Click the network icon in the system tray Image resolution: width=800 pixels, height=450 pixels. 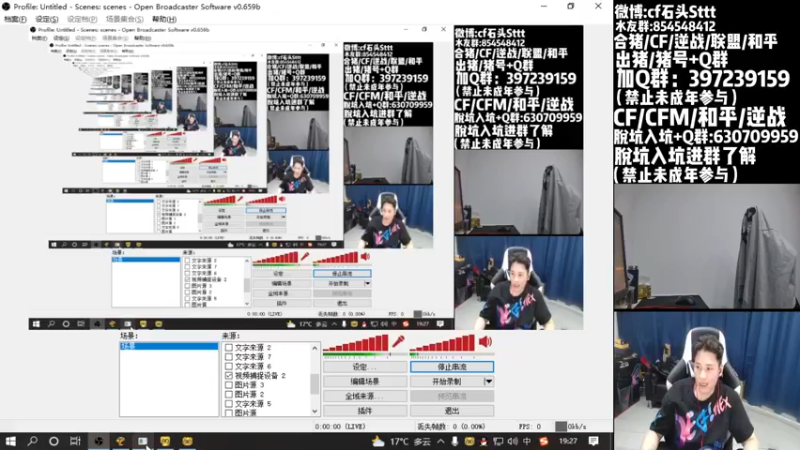point(498,441)
